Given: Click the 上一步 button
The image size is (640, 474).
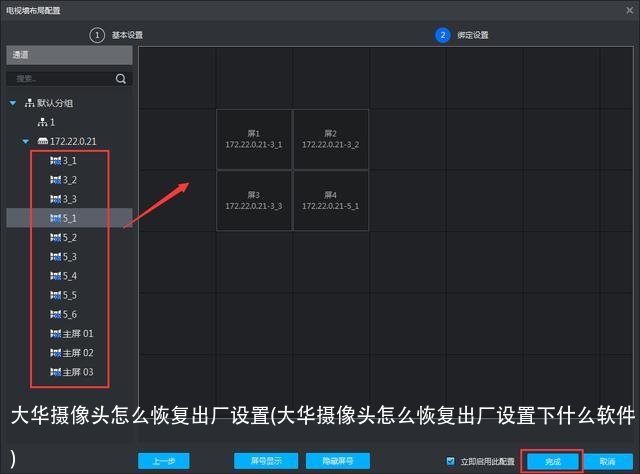Looking at the screenshot, I should tap(164, 461).
